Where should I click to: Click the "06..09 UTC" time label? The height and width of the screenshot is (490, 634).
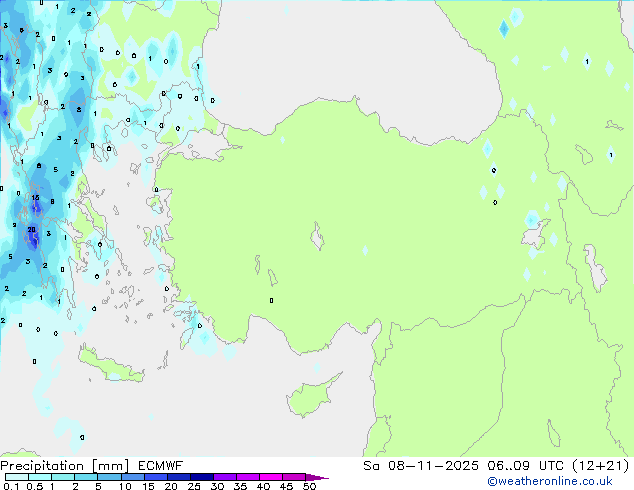pyautogui.click(x=526, y=466)
